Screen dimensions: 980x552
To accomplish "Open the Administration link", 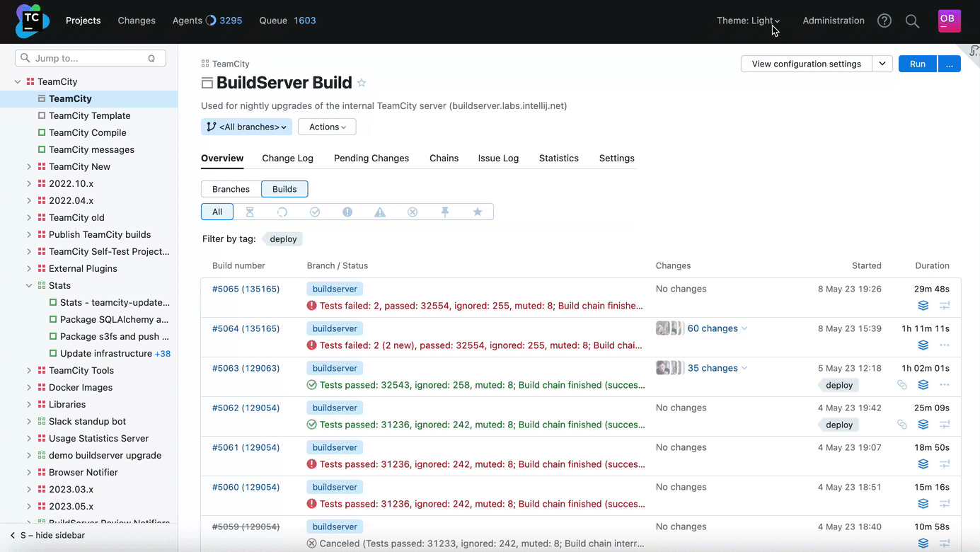I will click(x=834, y=21).
